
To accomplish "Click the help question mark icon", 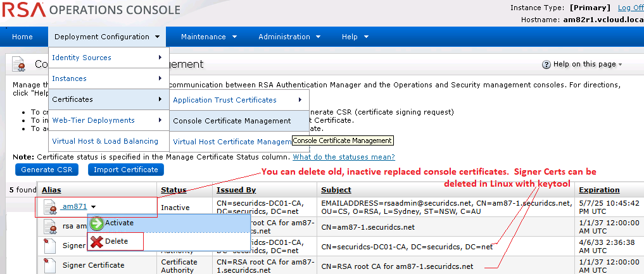I will [x=546, y=65].
